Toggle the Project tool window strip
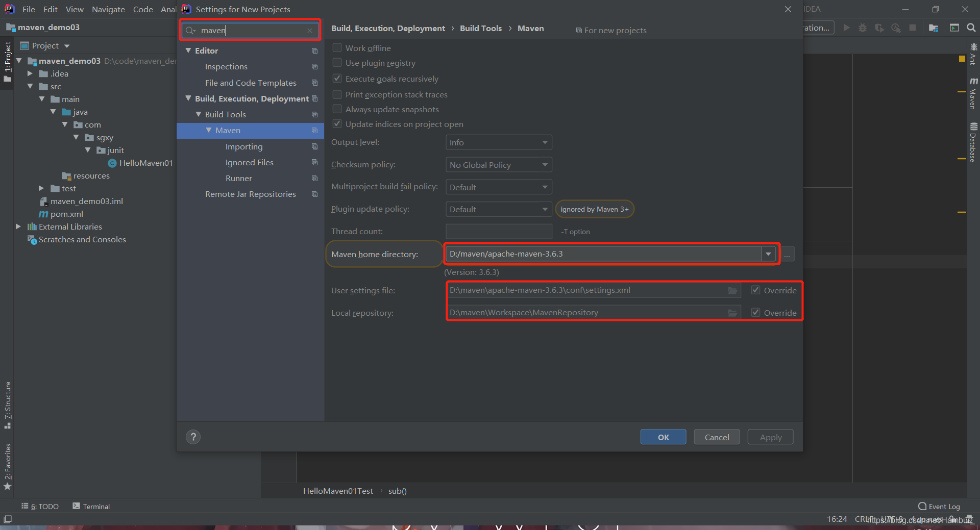 8,61
